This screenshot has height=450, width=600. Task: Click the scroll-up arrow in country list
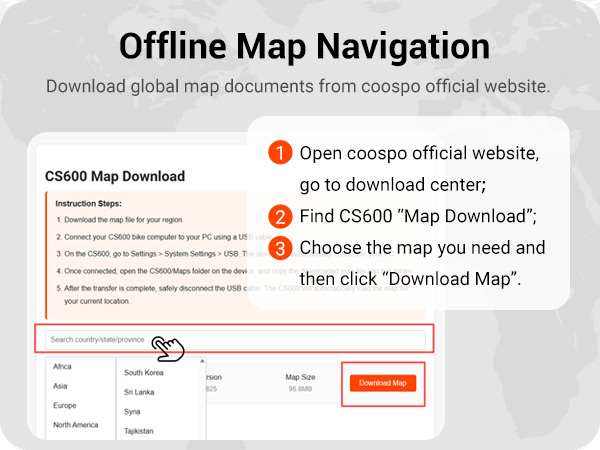coord(202,362)
